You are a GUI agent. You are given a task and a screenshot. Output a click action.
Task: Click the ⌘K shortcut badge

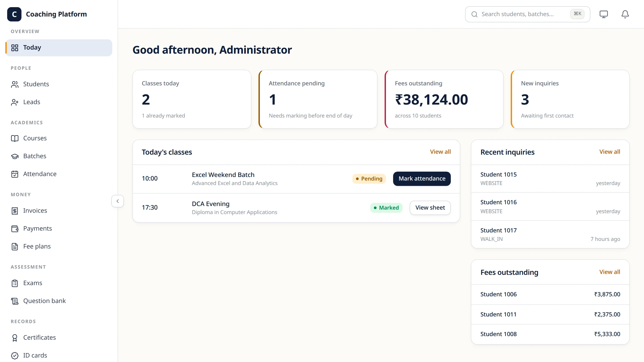tap(577, 14)
